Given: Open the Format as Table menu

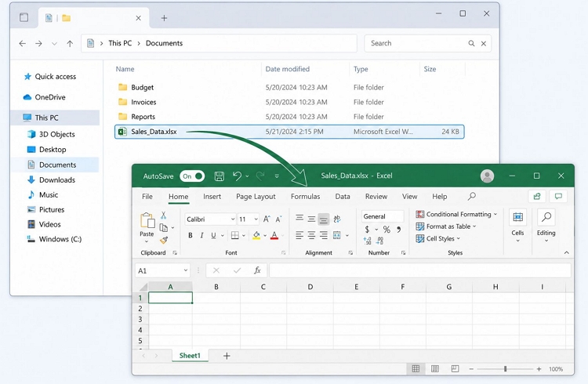Looking at the screenshot, I should [446, 226].
